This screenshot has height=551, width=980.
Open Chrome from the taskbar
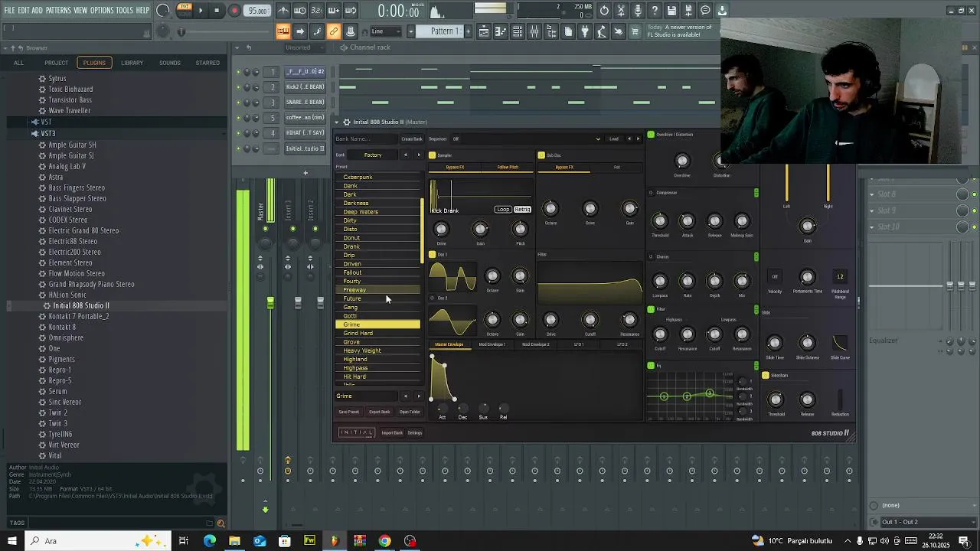pos(385,541)
